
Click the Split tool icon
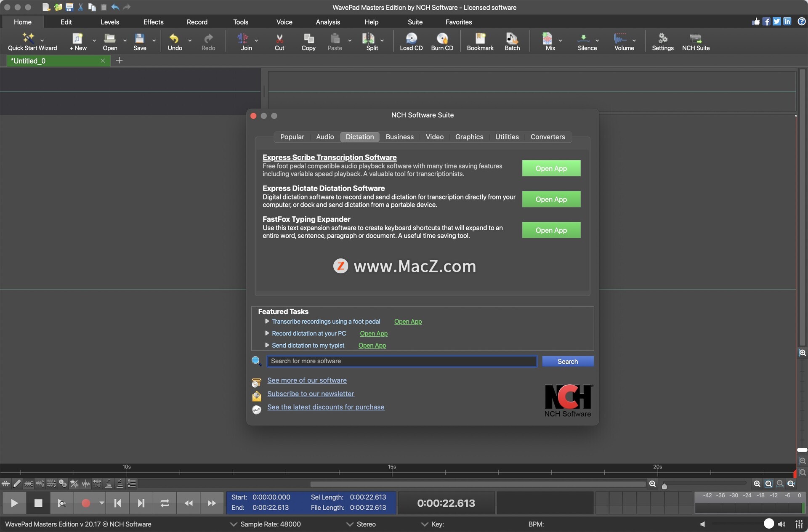371,42
